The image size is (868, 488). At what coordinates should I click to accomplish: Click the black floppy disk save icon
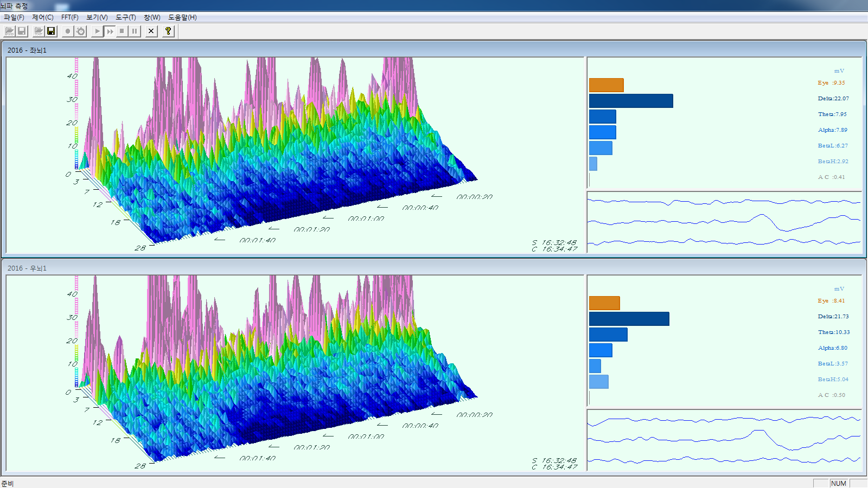(x=51, y=31)
